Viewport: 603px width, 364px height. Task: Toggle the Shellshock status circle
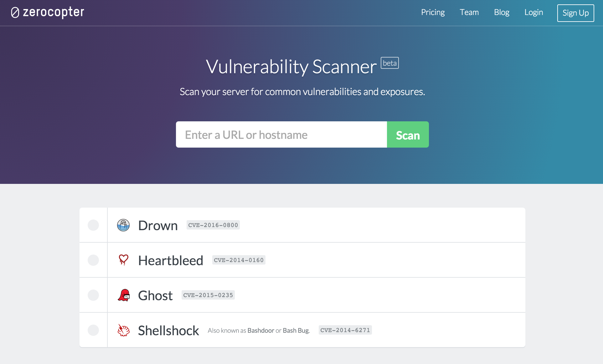coord(93,330)
